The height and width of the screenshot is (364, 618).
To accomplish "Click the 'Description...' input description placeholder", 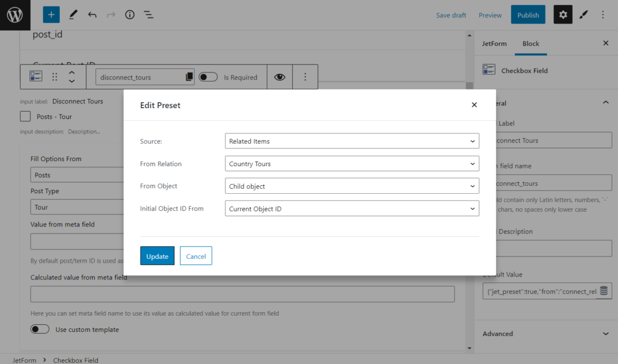I will (84, 132).
